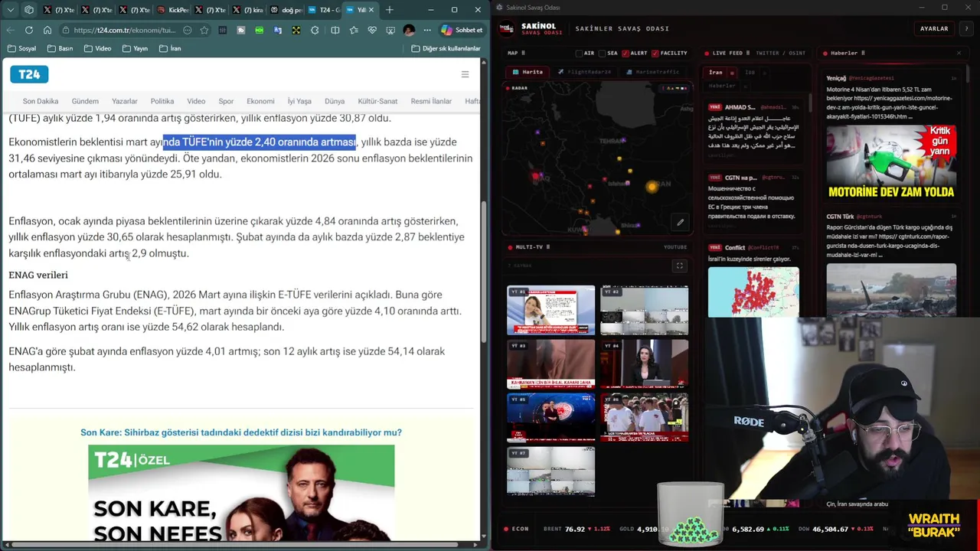Select the İran live feed tab
Image resolution: width=980 pixels, height=551 pixels.
click(x=720, y=73)
